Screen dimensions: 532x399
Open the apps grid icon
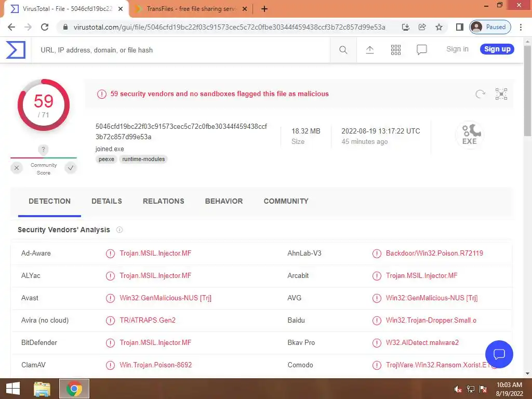[395, 50]
